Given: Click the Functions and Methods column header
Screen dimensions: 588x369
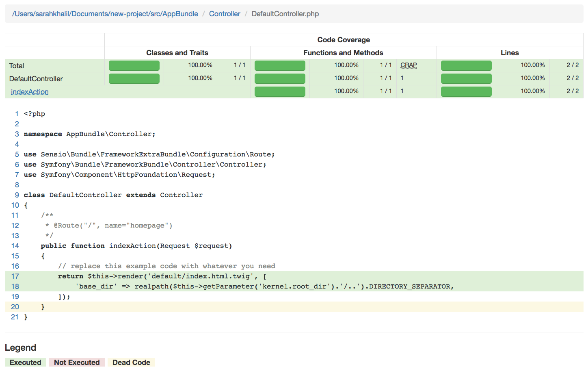Looking at the screenshot, I should click(x=343, y=53).
